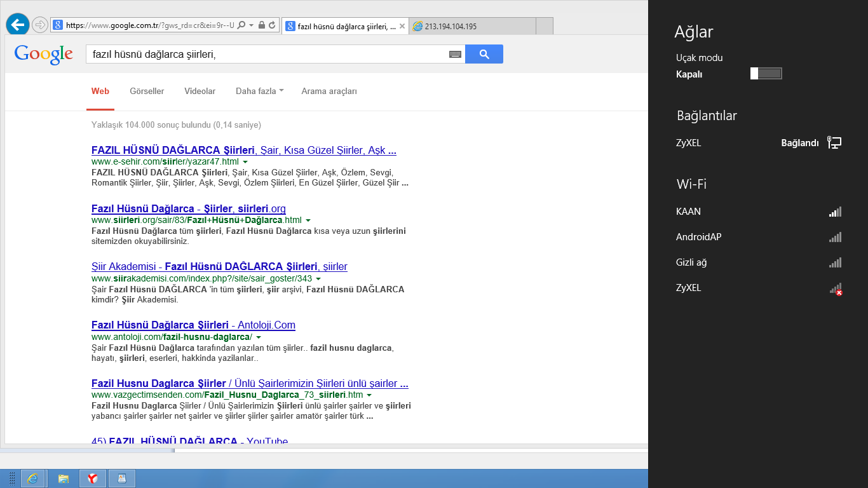Expand the dropdown arrow beside vazgectimsenden.com URL

click(x=369, y=396)
